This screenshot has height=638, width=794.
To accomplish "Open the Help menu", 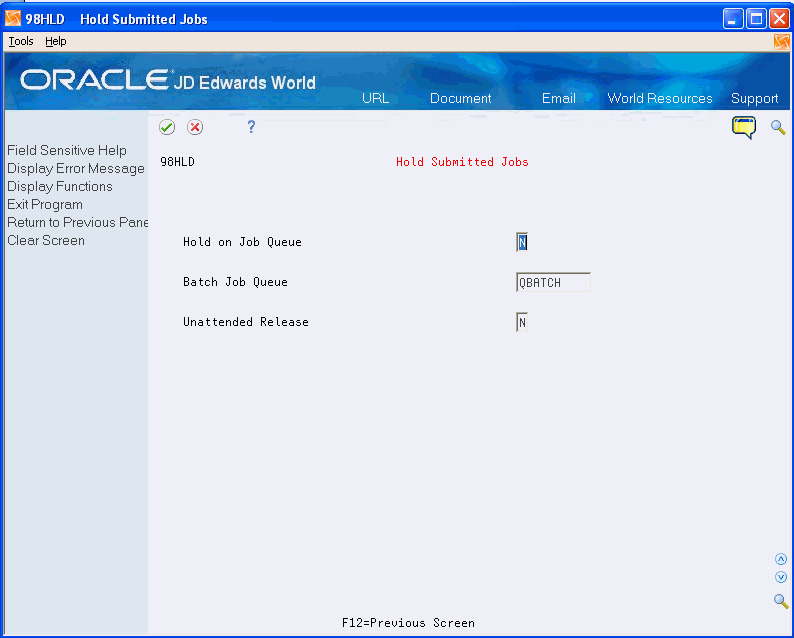I will (56, 42).
